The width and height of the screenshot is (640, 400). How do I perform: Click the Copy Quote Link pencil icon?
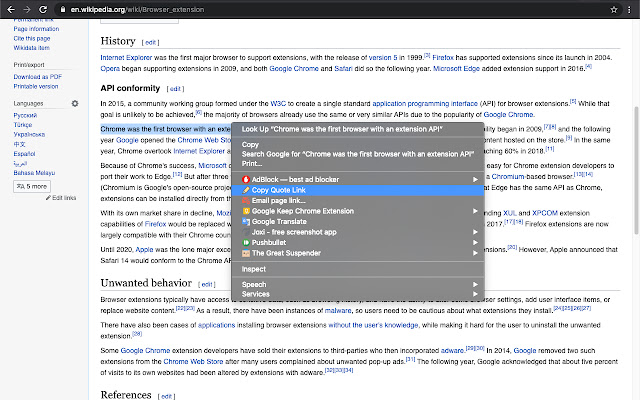246,190
